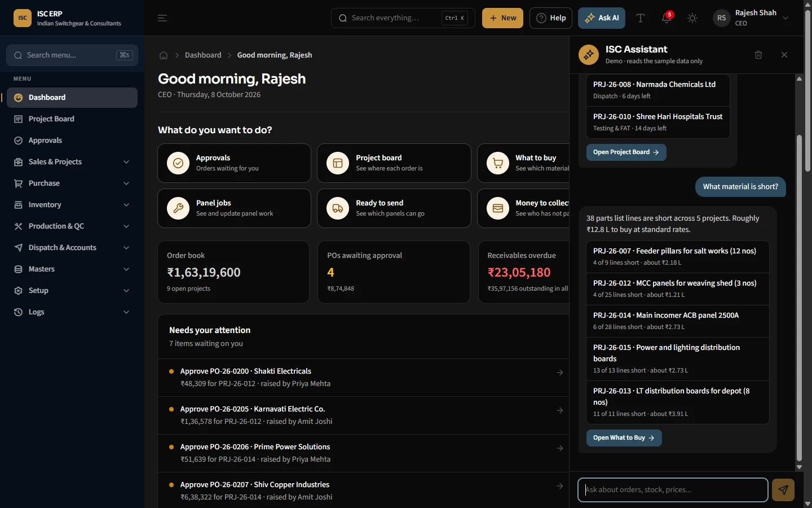Click the ISC Assistant sparkle avatar
Image resolution: width=812 pixels, height=508 pixels.
[x=589, y=55]
